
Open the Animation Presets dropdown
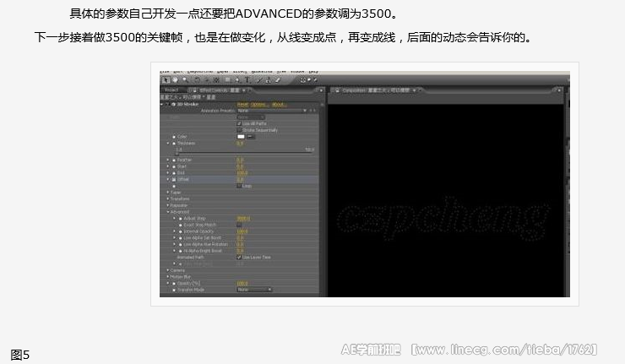click(x=272, y=111)
